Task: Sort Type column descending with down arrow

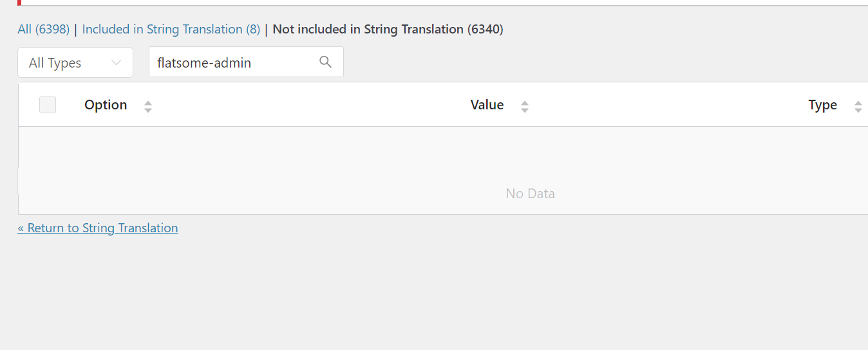Action: coord(858,110)
